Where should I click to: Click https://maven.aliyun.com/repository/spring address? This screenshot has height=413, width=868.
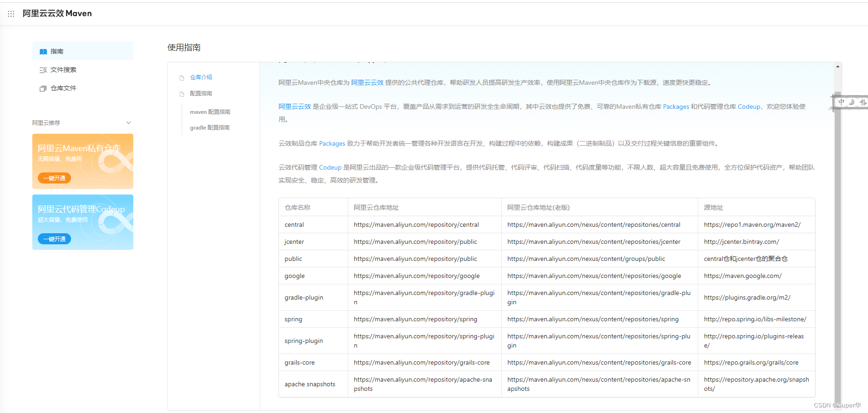coord(416,319)
